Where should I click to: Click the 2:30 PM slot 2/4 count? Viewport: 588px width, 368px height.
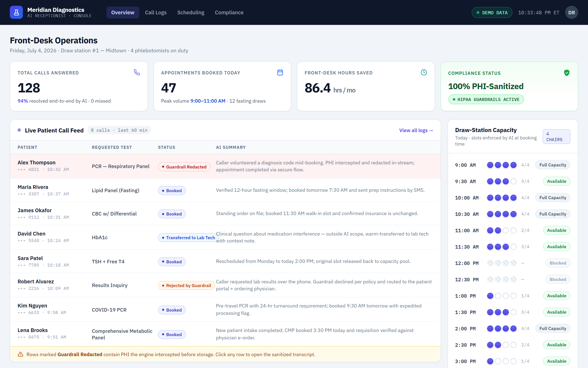tap(525, 345)
